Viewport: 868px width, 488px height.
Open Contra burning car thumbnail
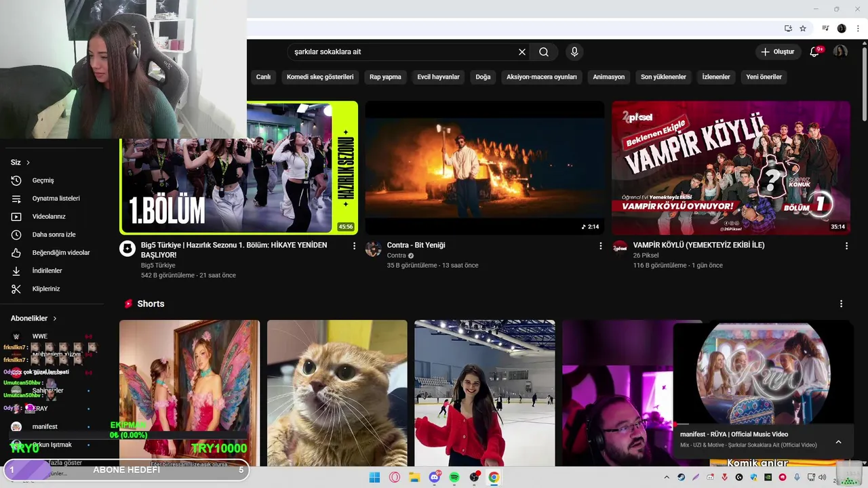point(485,168)
